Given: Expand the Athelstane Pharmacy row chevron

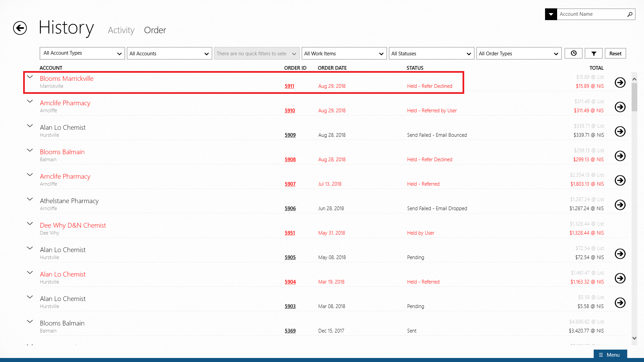Looking at the screenshot, I should coord(30,199).
